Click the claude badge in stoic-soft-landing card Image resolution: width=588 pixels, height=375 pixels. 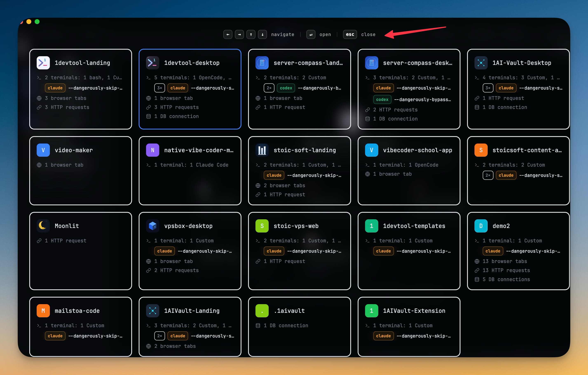(274, 175)
